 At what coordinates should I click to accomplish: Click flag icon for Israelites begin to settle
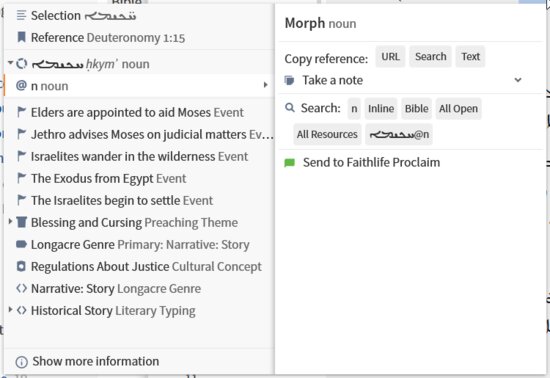21,200
